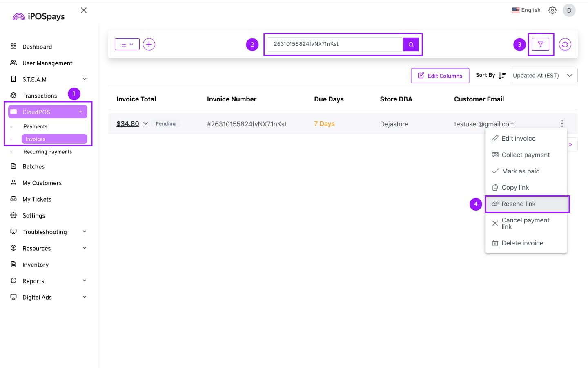
Task: Toggle the sort order icon
Action: [x=502, y=75]
